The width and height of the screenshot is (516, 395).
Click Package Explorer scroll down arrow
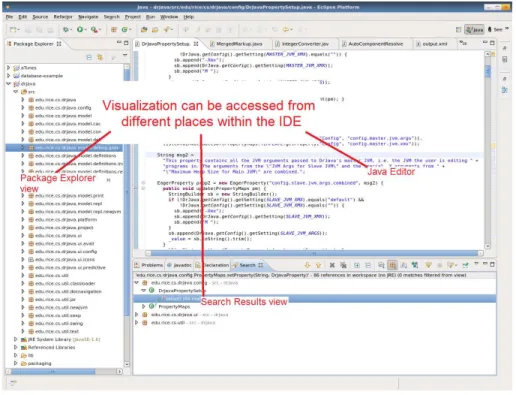click(x=127, y=364)
